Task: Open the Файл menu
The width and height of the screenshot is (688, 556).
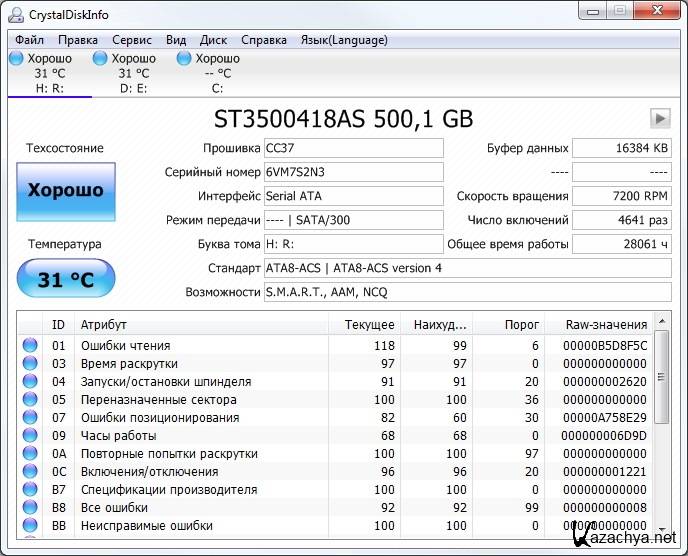Action: [30, 40]
